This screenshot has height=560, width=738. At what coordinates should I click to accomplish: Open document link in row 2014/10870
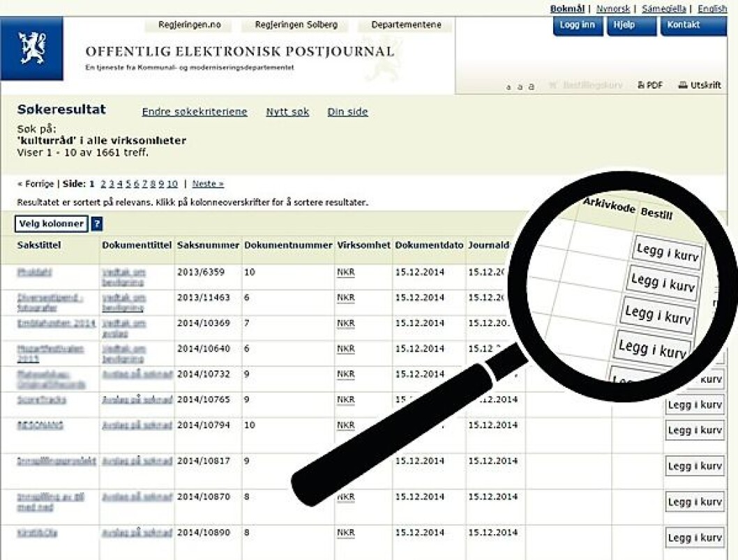[x=137, y=497]
